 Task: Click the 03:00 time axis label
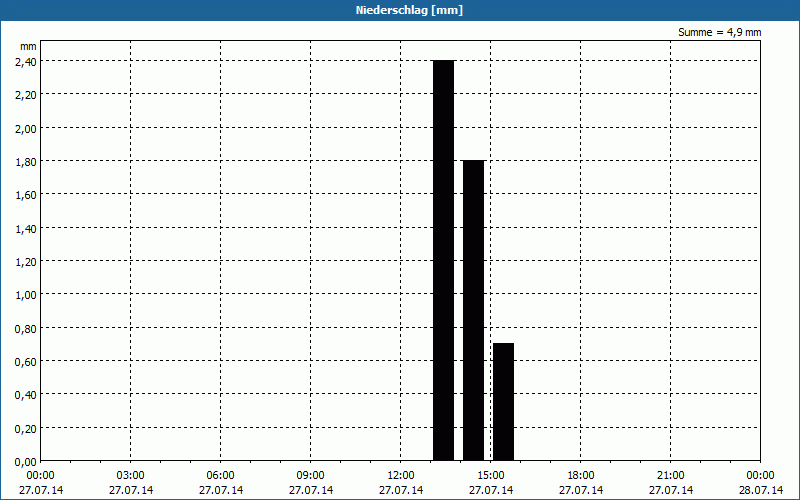point(131,476)
